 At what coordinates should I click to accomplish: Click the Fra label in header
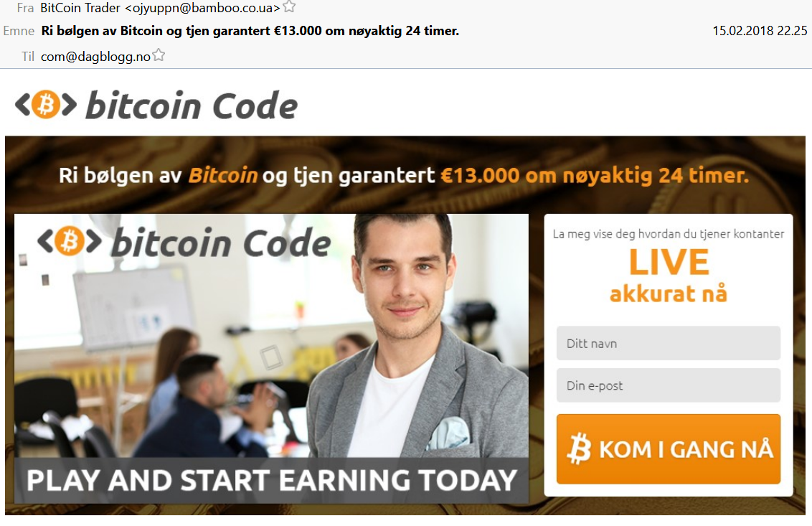tap(25, 8)
